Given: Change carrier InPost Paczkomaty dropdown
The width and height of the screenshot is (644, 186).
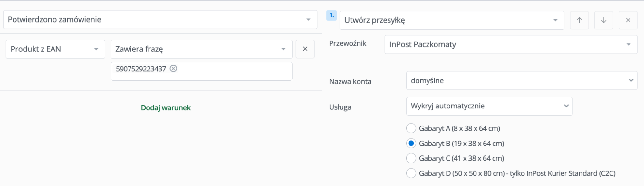Looking at the screenshot, I should pos(511,44).
